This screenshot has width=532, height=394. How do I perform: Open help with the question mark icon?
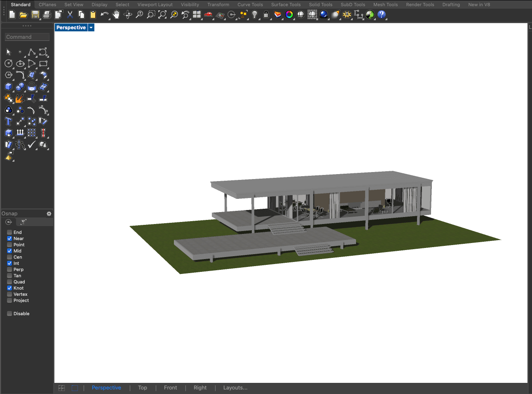[382, 15]
